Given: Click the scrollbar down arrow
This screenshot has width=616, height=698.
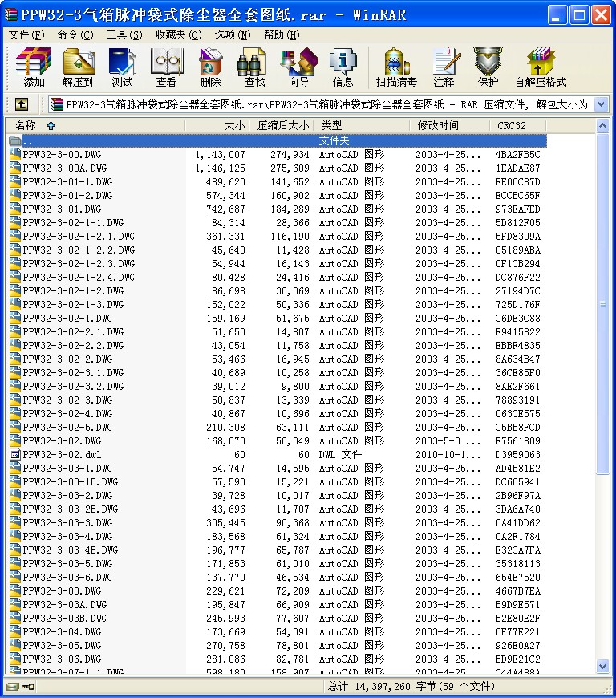Looking at the screenshot, I should point(602,667).
